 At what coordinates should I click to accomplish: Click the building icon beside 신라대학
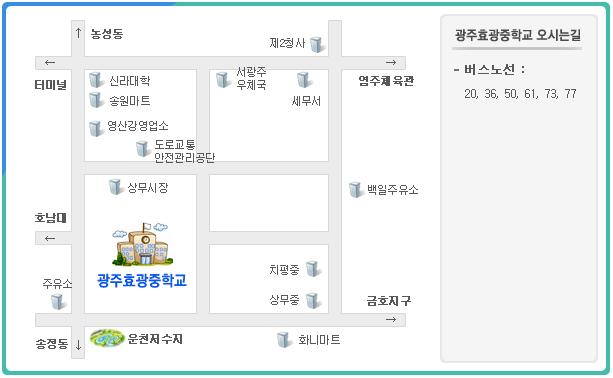click(96, 80)
